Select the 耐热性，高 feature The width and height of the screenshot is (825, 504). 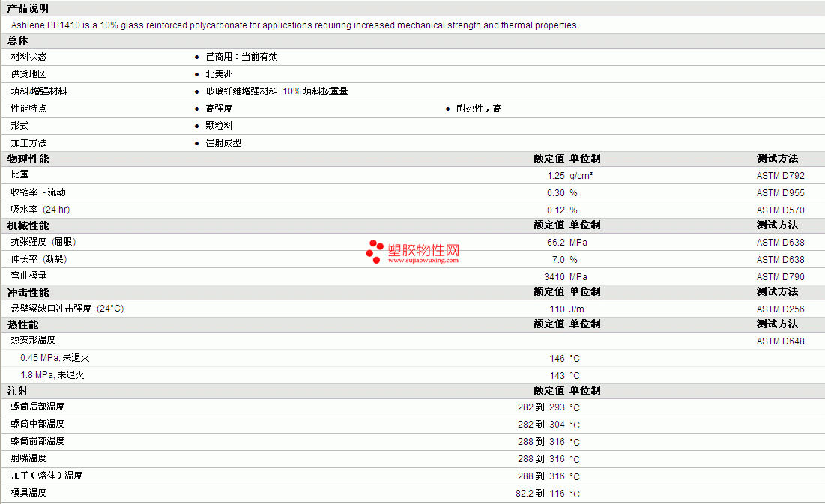pyautogui.click(x=479, y=109)
